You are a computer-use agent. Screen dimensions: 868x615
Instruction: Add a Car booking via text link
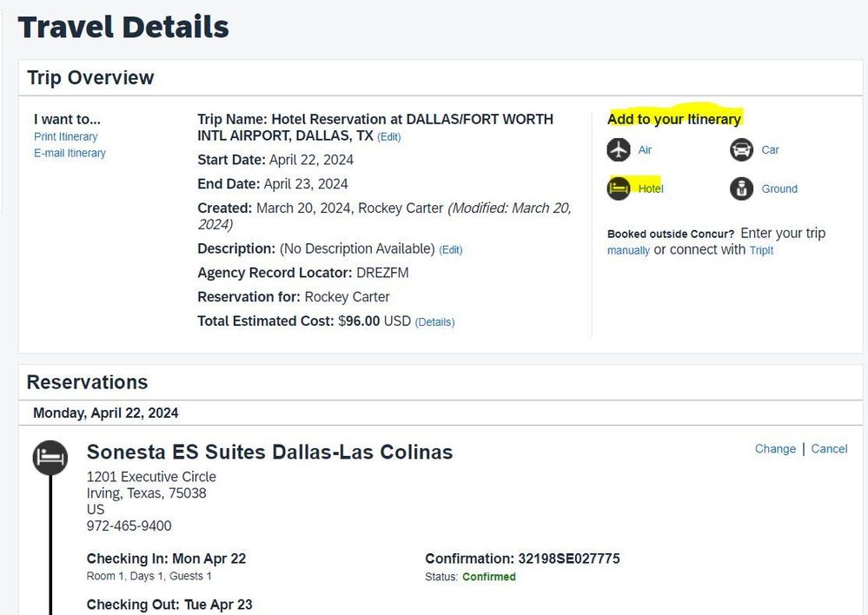point(770,150)
